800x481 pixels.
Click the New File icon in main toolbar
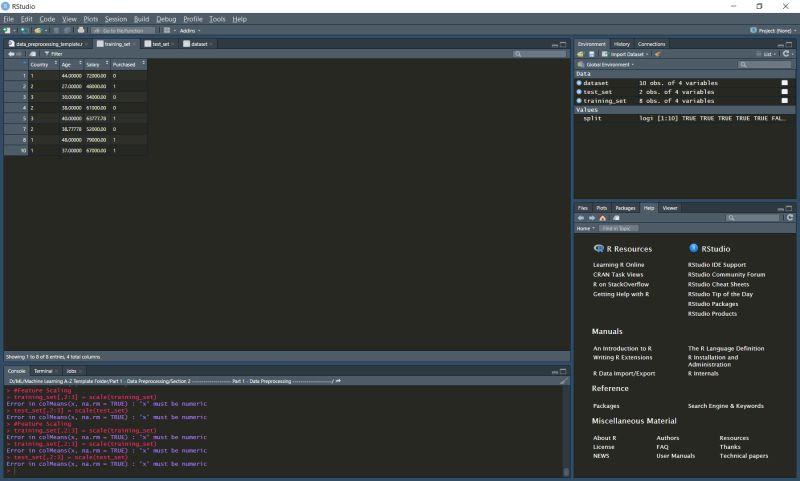tap(7, 31)
